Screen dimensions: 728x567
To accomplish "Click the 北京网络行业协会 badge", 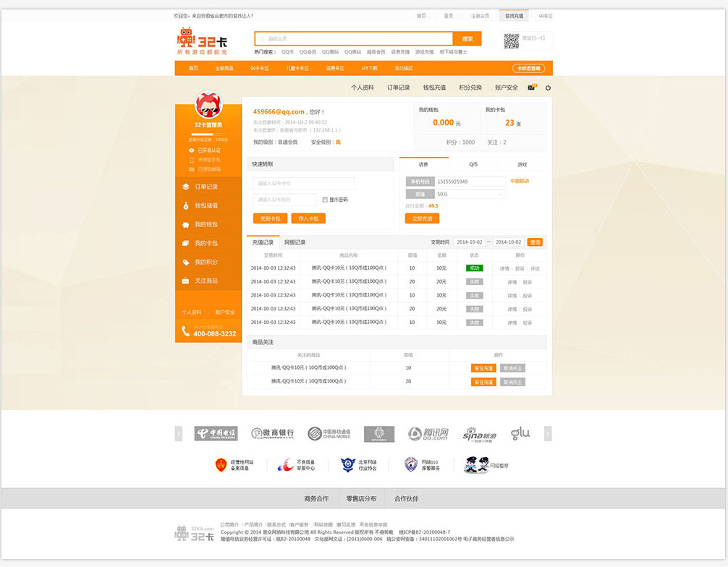I will [x=359, y=465].
